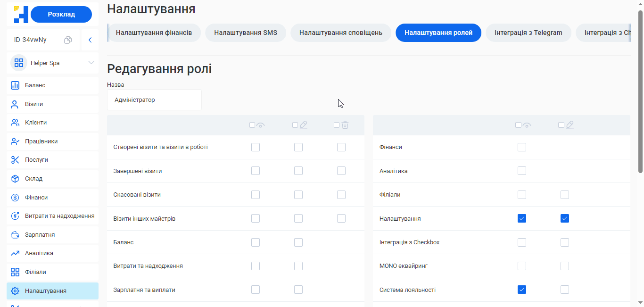Open Клієнти from the sidebar
This screenshot has height=307, width=644.
[35, 123]
